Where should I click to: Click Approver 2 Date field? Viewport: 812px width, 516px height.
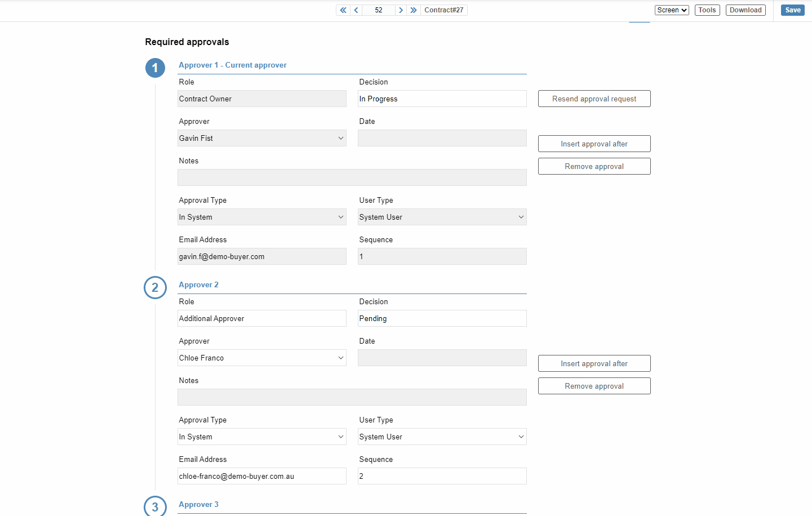click(442, 358)
